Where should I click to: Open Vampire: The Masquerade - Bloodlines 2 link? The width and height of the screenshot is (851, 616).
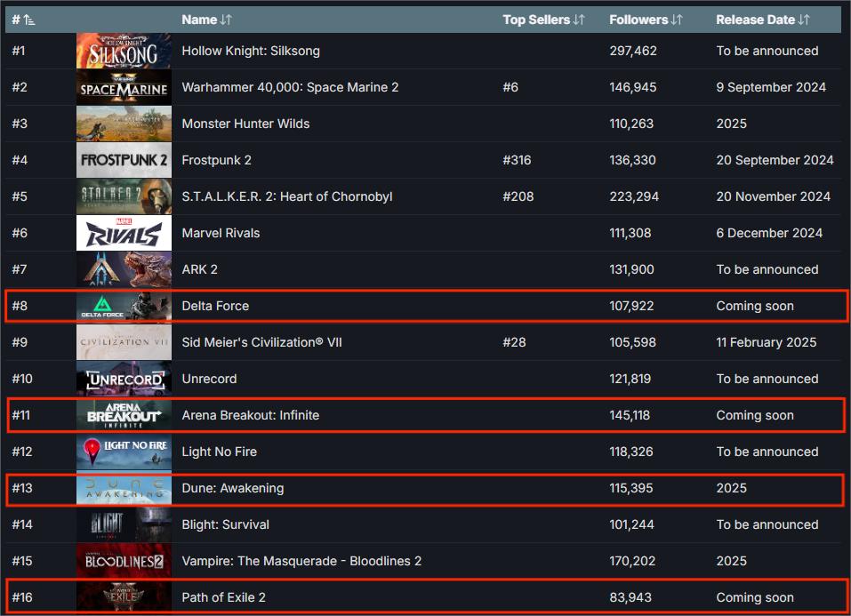(x=301, y=561)
